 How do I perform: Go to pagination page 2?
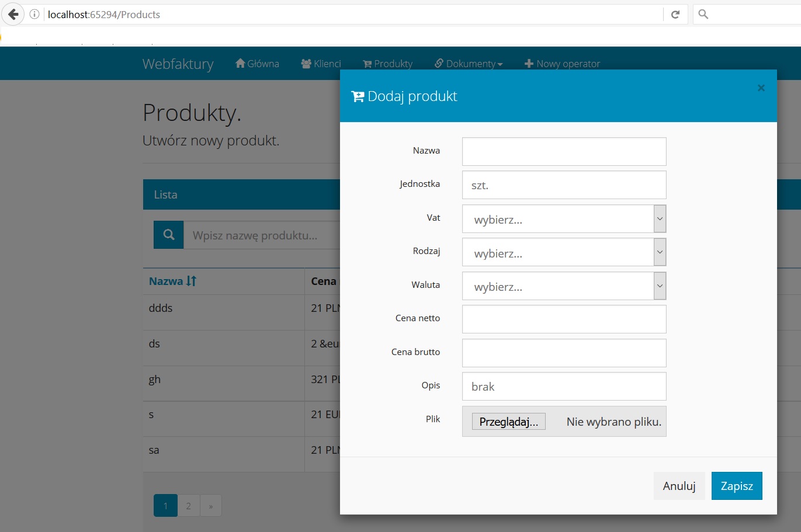pos(188,506)
